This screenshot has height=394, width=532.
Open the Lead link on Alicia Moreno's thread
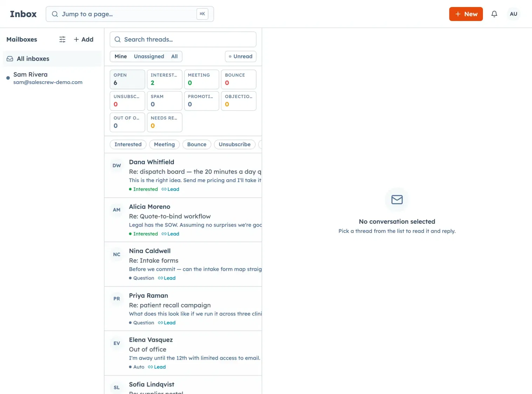pyautogui.click(x=170, y=234)
